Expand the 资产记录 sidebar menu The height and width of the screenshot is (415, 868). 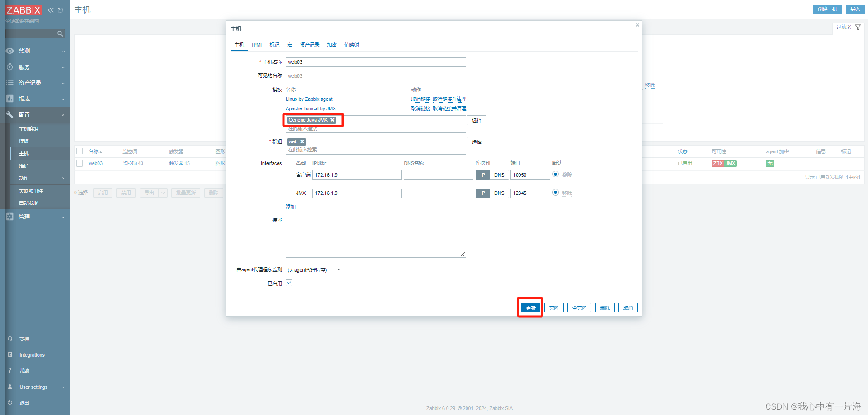pyautogui.click(x=63, y=83)
